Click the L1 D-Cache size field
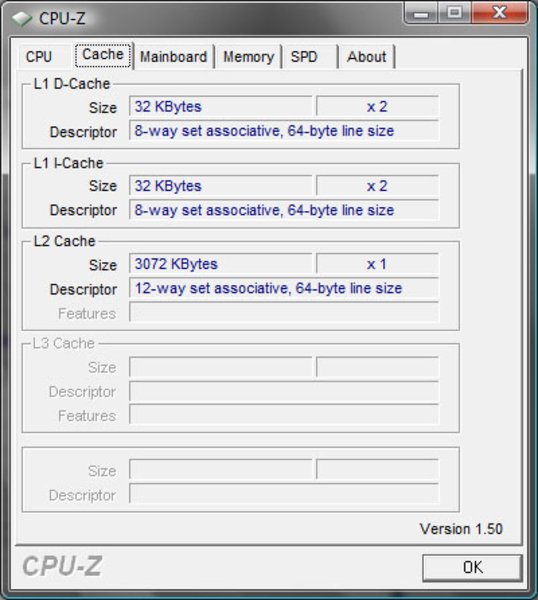Screen dimensions: 538x600 [x=220, y=106]
